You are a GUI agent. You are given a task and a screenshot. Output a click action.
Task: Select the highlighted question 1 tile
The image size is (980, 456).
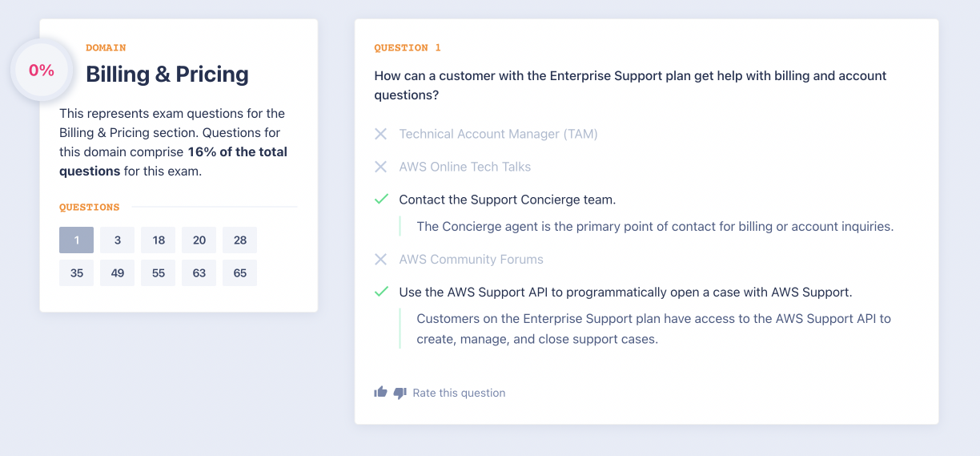pyautogui.click(x=77, y=240)
